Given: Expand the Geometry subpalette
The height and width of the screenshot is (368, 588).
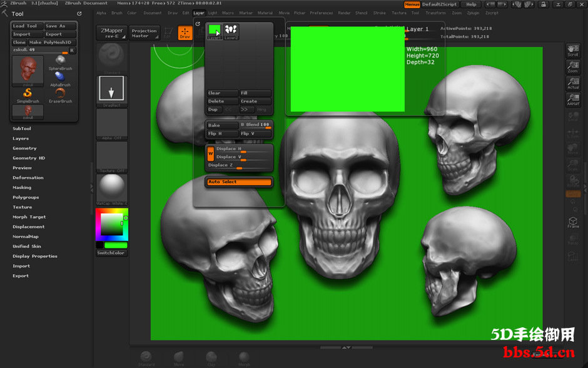Looking at the screenshot, I should (24, 148).
